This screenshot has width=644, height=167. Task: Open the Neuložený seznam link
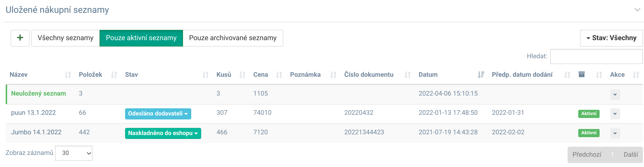point(38,93)
